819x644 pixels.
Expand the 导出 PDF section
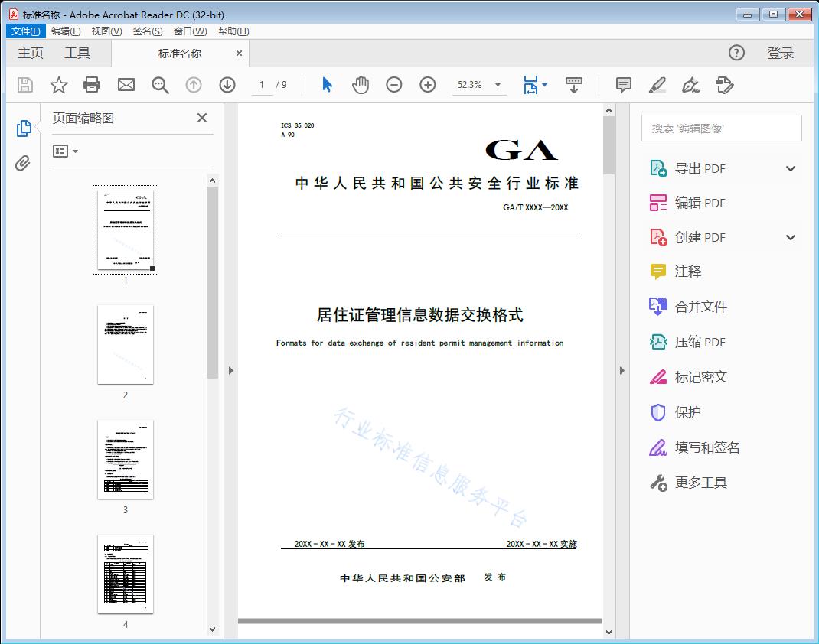pyautogui.click(x=791, y=169)
